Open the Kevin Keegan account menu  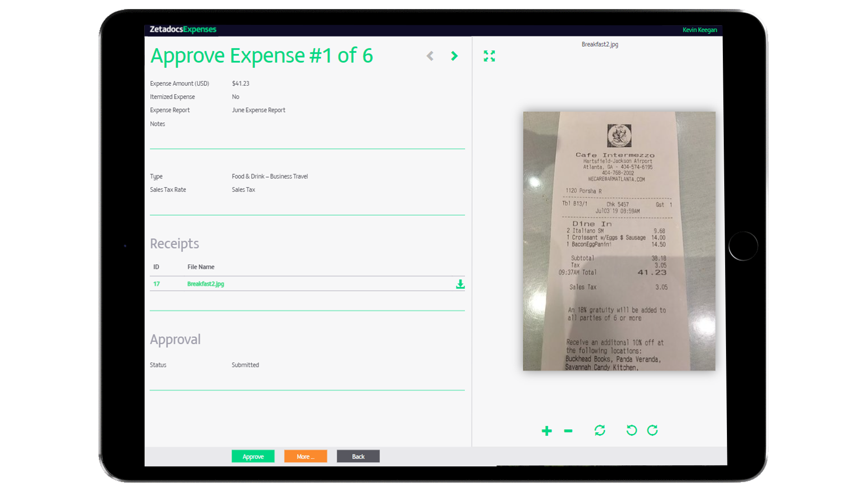coord(700,30)
